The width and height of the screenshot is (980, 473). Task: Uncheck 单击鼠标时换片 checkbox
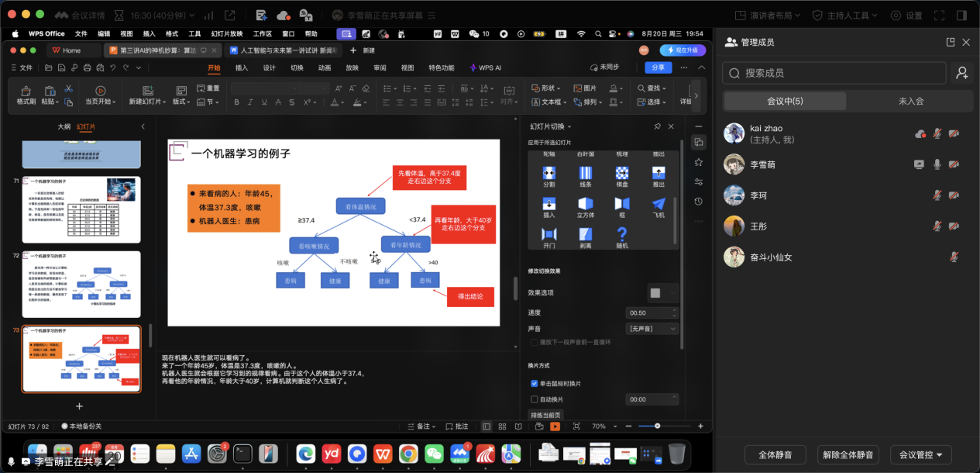(535, 383)
